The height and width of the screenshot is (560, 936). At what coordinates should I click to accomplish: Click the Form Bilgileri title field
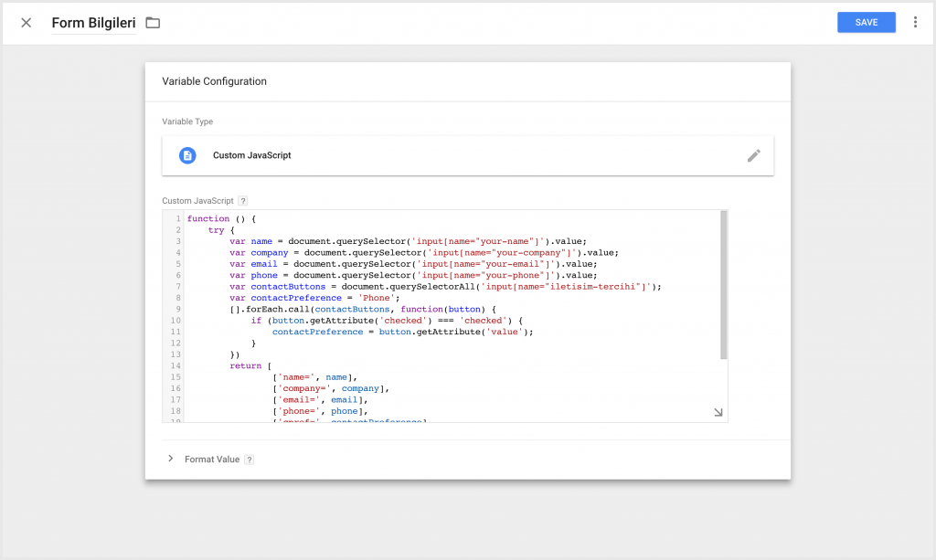[x=94, y=23]
